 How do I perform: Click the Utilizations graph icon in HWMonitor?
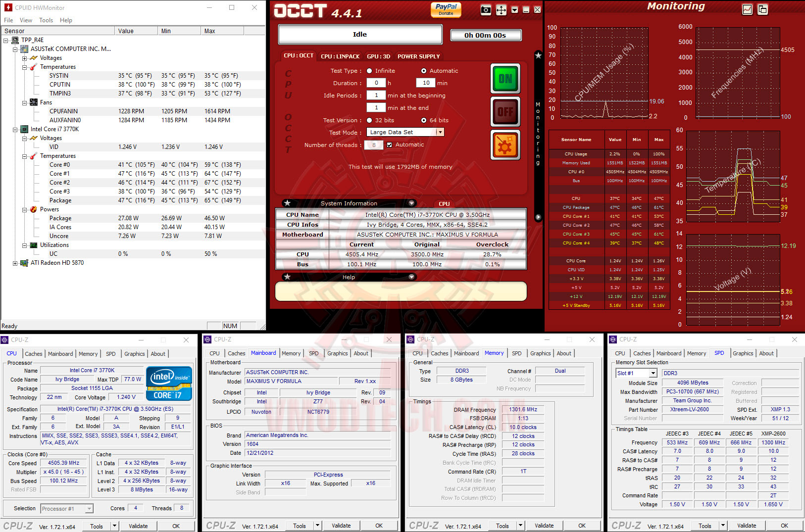[x=34, y=245]
